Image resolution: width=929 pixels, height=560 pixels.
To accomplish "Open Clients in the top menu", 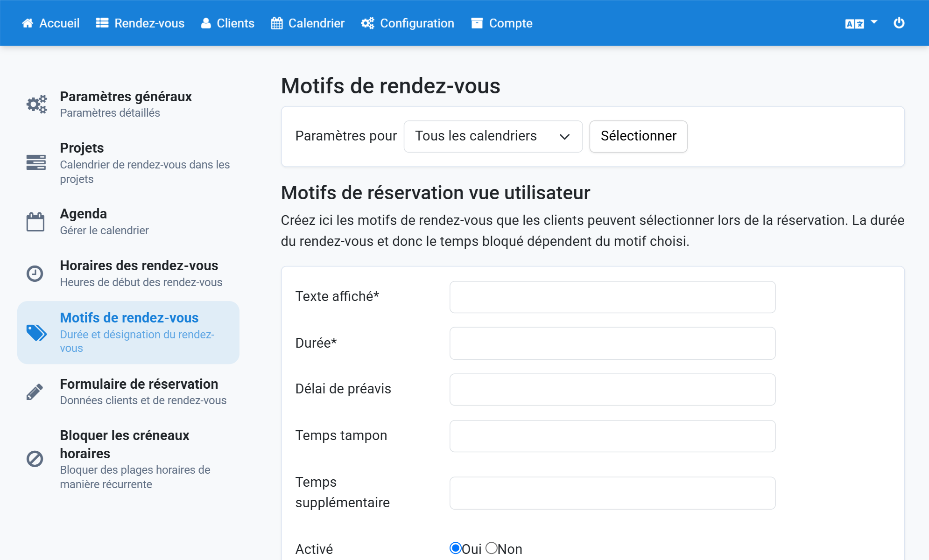I will 228,23.
